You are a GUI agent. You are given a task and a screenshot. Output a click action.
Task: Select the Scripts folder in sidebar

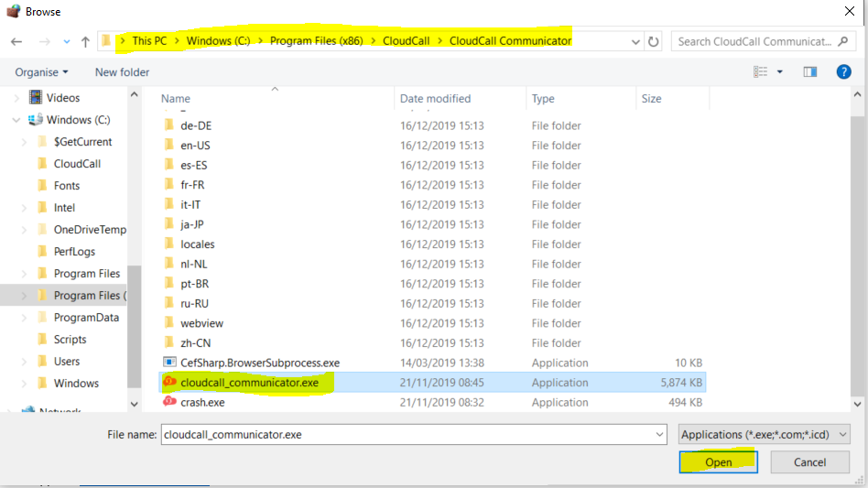pyautogui.click(x=70, y=340)
